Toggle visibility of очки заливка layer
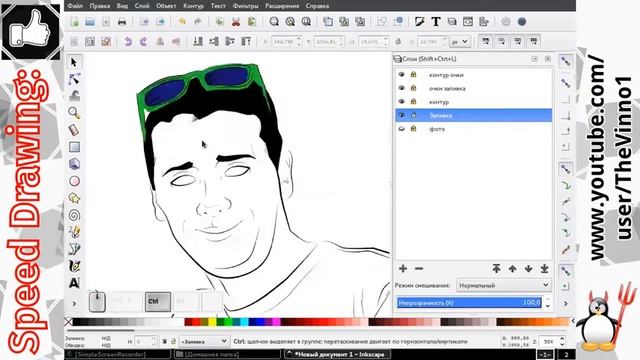Image resolution: width=640 pixels, height=360 pixels. (402, 88)
